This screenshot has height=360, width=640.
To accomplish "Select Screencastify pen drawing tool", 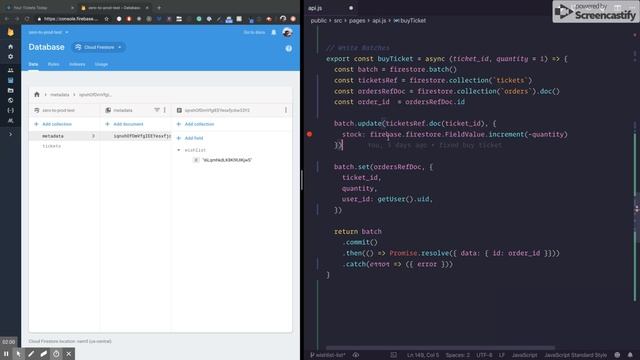I will [x=31, y=354].
